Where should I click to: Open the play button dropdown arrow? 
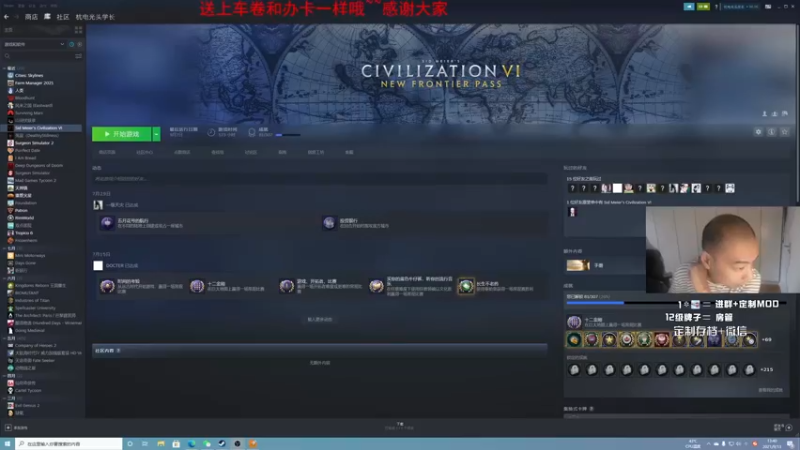pyautogui.click(x=157, y=134)
